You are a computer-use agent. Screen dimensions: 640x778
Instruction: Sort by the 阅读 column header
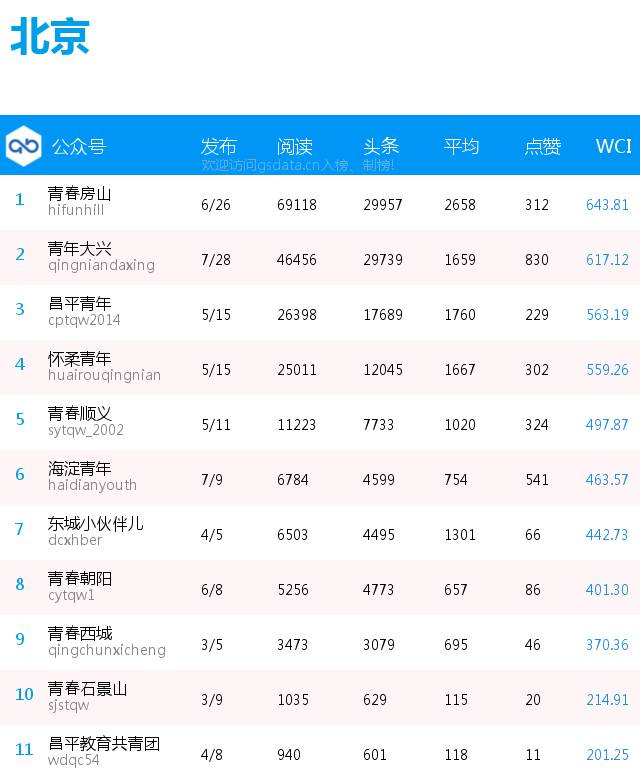[x=295, y=146]
